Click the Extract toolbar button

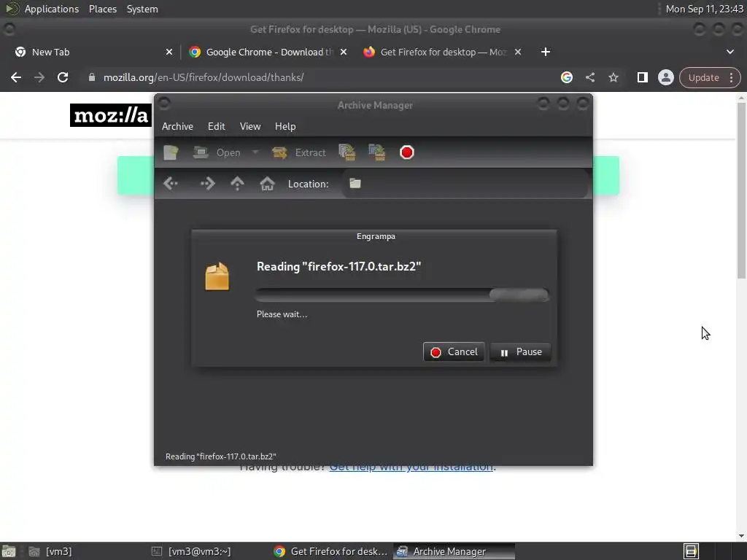click(298, 152)
